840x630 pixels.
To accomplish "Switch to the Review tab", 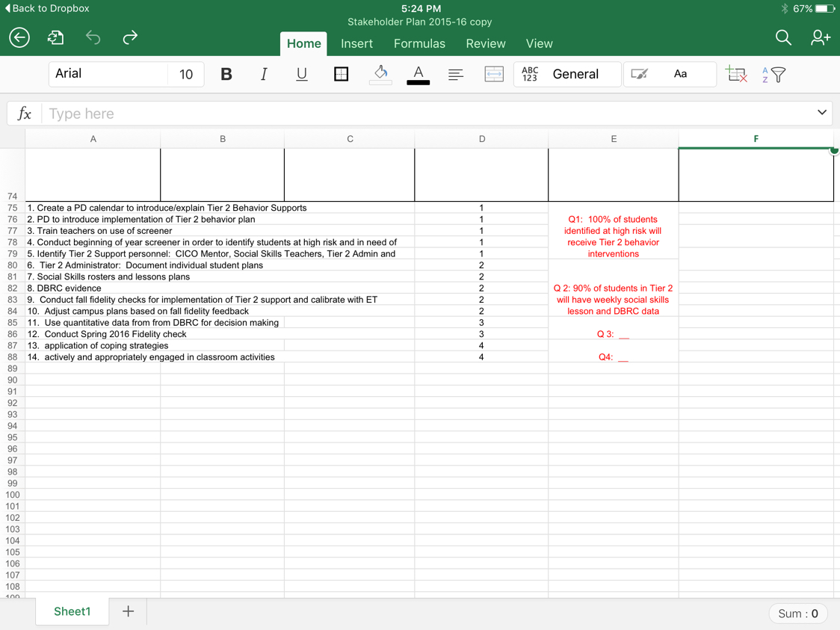I will tap(485, 43).
